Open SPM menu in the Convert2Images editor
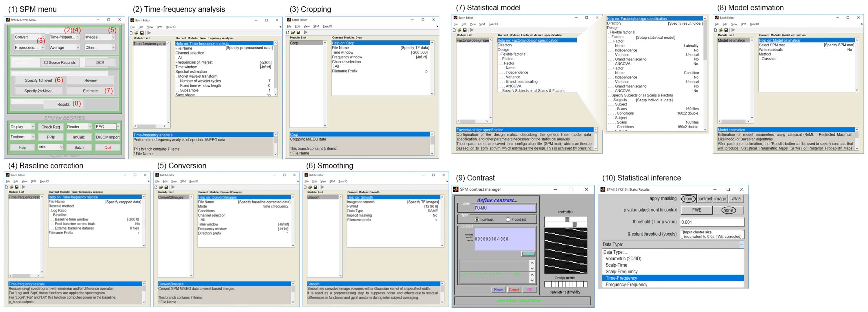Screen dimensions: 868x312 (183, 181)
